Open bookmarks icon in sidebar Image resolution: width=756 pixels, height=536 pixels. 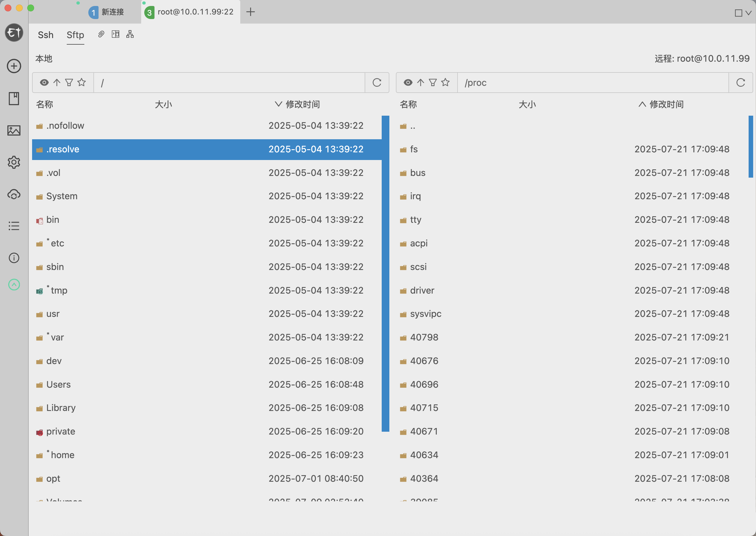14,98
